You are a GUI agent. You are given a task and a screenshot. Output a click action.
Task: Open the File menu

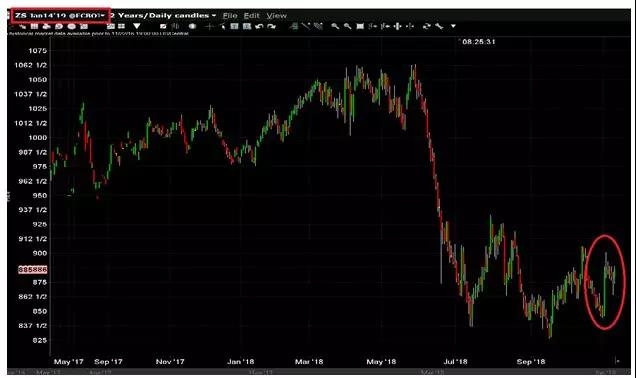[x=230, y=15]
